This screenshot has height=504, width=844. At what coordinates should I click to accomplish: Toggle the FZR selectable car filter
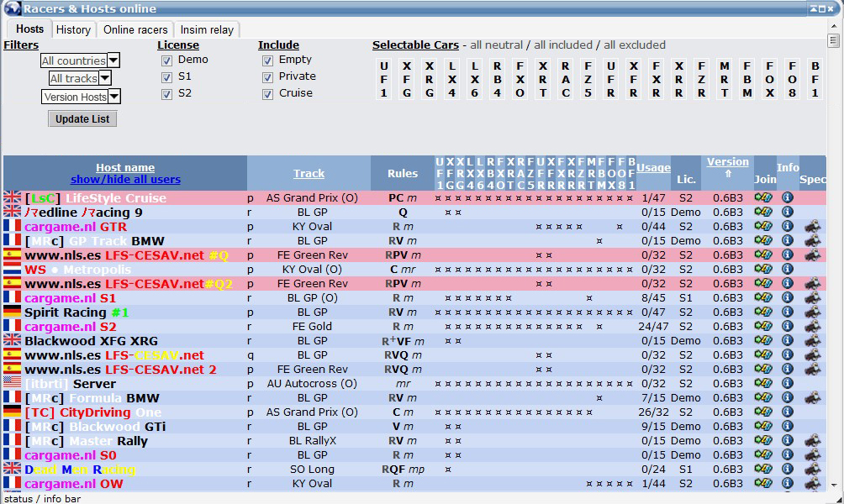click(701, 79)
